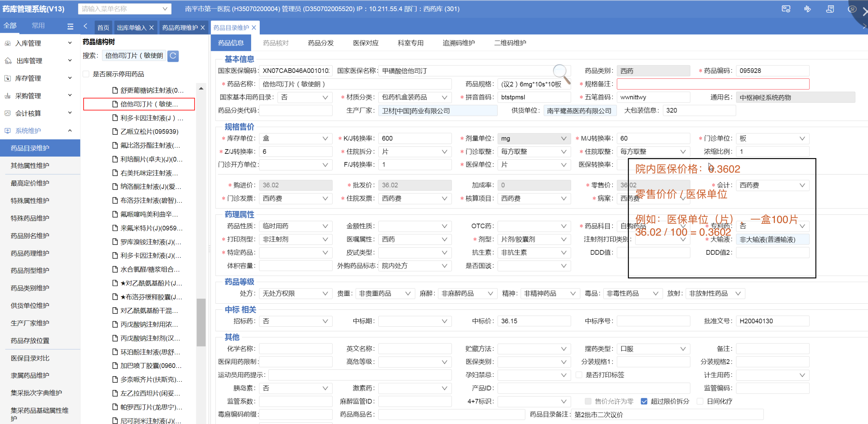Image resolution: width=868 pixels, height=424 pixels.
Task: Switch to the 医保对应 tab
Action: 365,43
